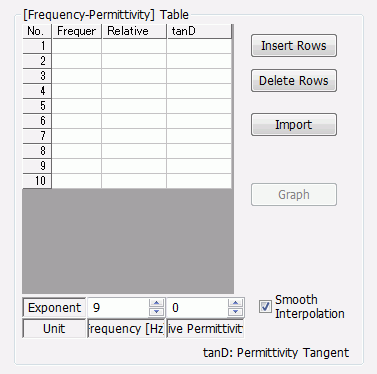Click the Relative cell in row 3

pyautogui.click(x=134, y=76)
